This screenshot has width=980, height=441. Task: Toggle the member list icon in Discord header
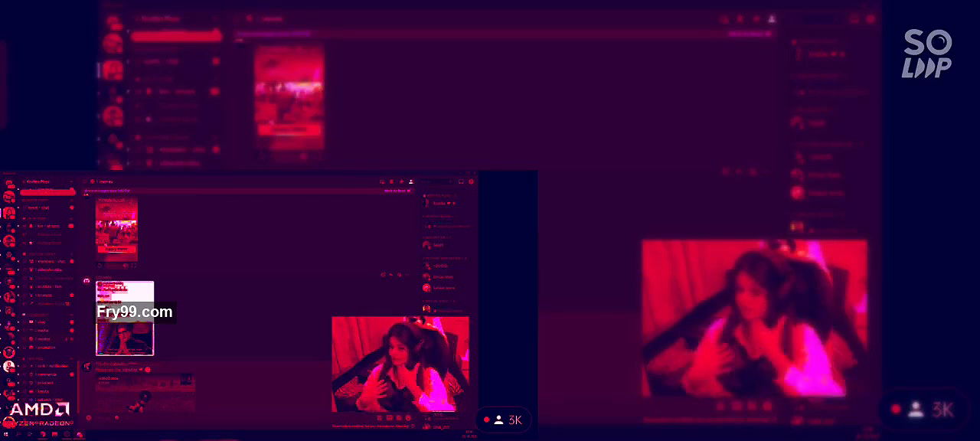point(411,181)
